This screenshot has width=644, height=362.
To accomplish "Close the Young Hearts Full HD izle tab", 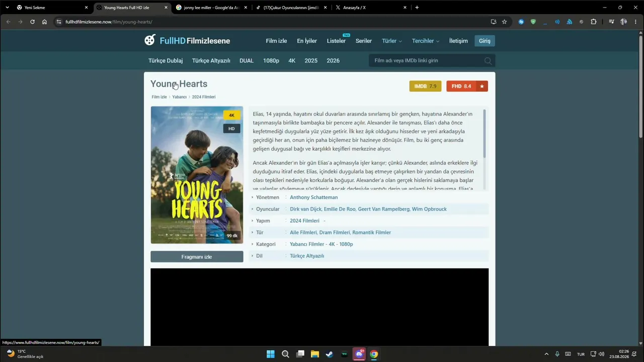I will point(166,8).
